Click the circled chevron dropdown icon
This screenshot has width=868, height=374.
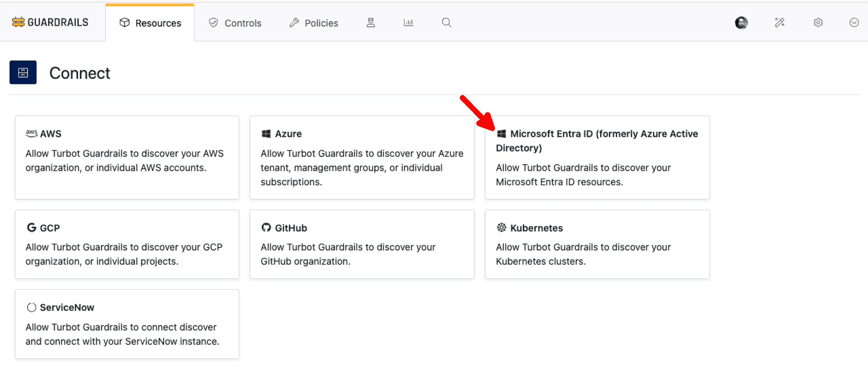854,22
